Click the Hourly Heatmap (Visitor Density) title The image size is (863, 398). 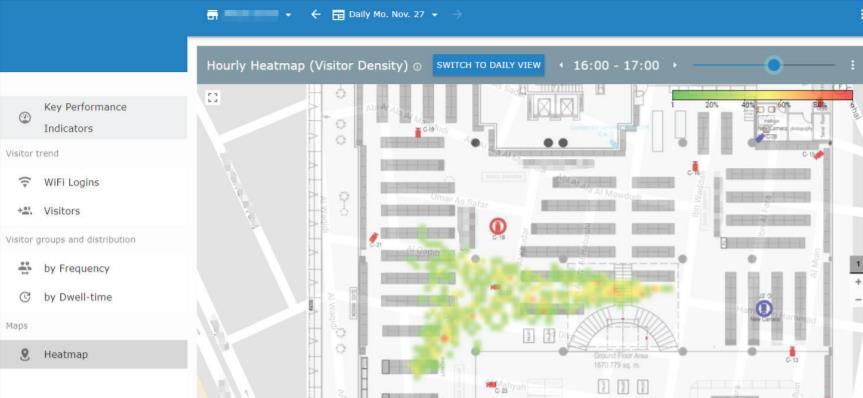(307, 66)
